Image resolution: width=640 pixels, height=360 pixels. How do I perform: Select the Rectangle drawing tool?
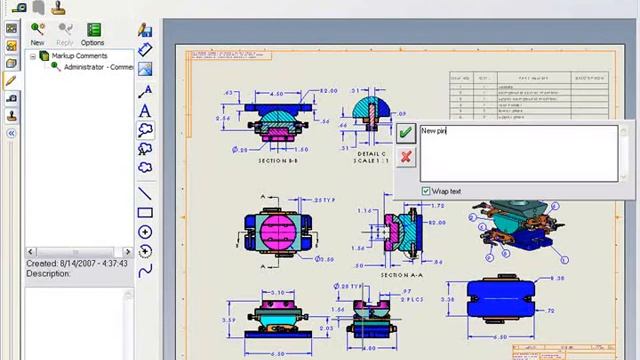click(x=145, y=213)
